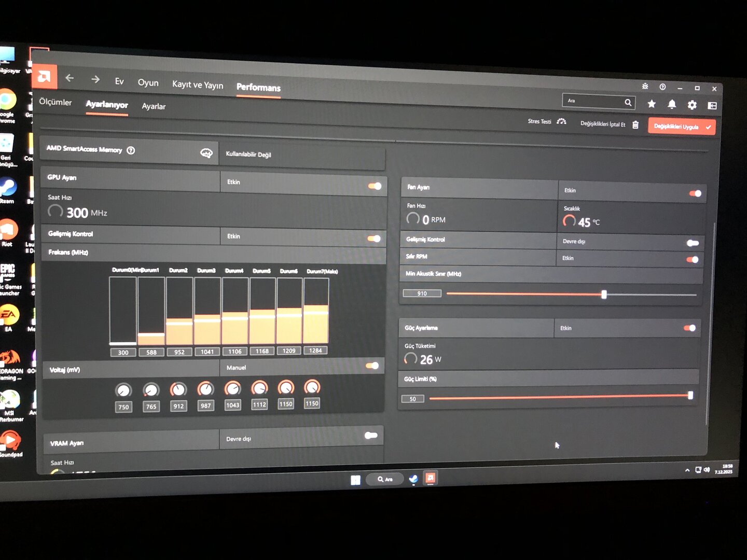Click Stres Testi text
This screenshot has width=747, height=560.
(539, 121)
